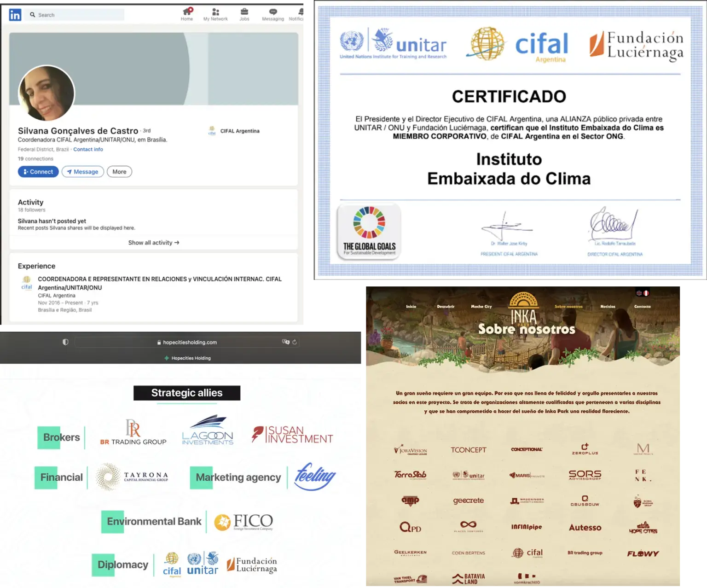This screenshot has height=588, width=707.
Task: Click The Global Goals badge on certificate
Action: pyautogui.click(x=369, y=231)
